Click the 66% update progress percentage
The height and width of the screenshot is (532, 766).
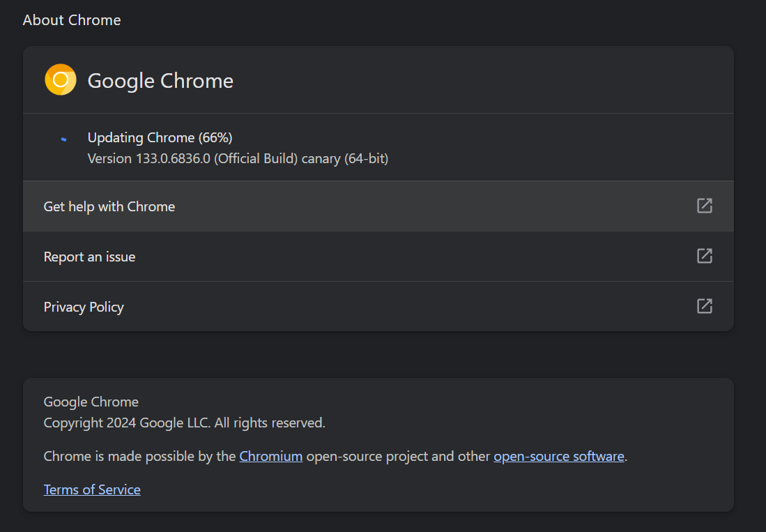[x=215, y=138]
